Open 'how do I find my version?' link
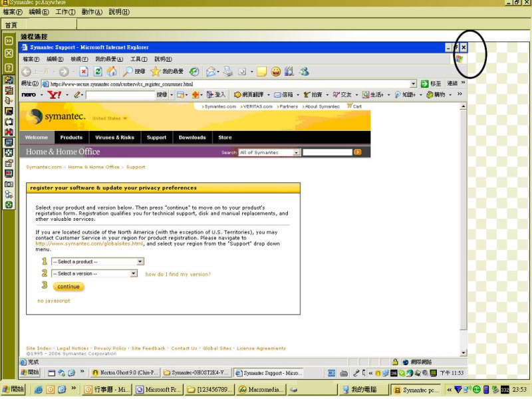532x399 pixels. point(178,274)
